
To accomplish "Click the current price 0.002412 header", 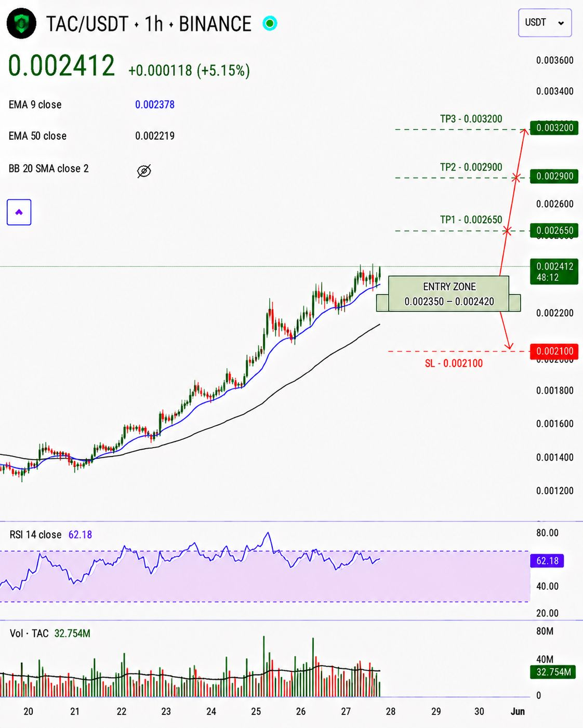I will [61, 66].
